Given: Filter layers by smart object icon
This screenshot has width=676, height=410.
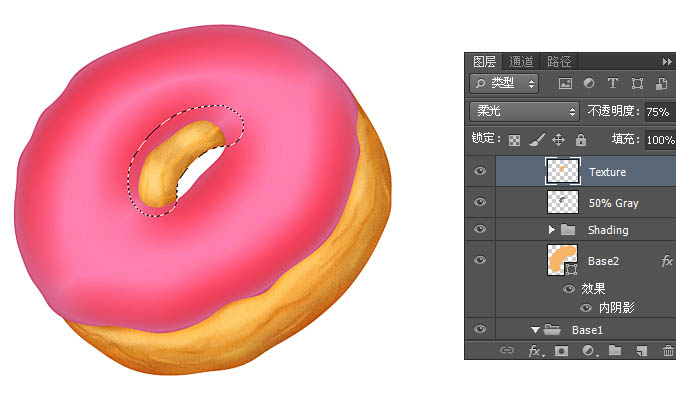Looking at the screenshot, I should click(x=661, y=83).
